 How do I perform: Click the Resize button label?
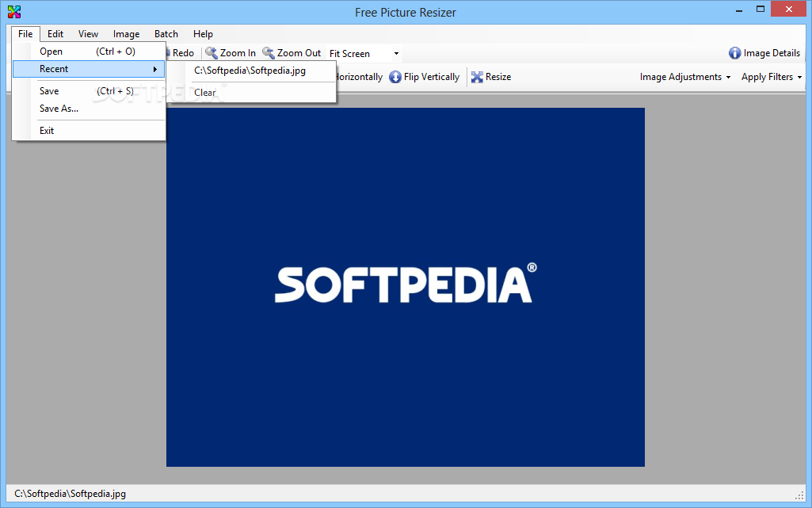498,77
